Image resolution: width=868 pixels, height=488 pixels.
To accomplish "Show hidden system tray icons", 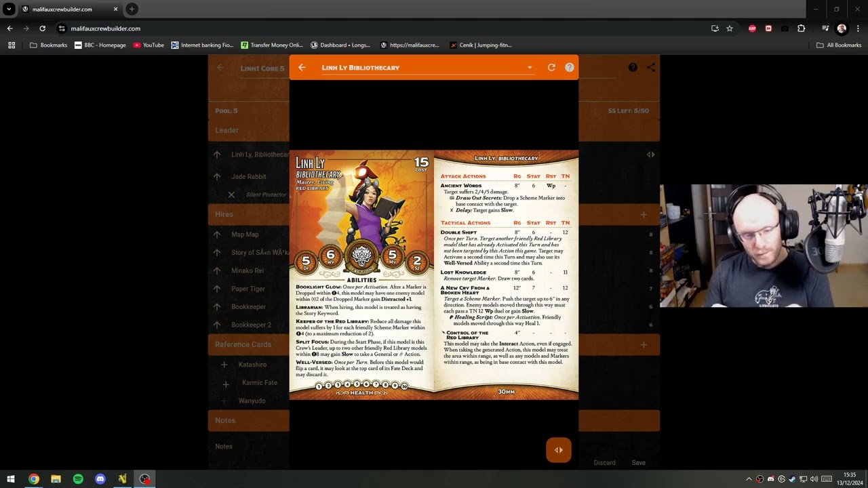I will [x=749, y=479].
